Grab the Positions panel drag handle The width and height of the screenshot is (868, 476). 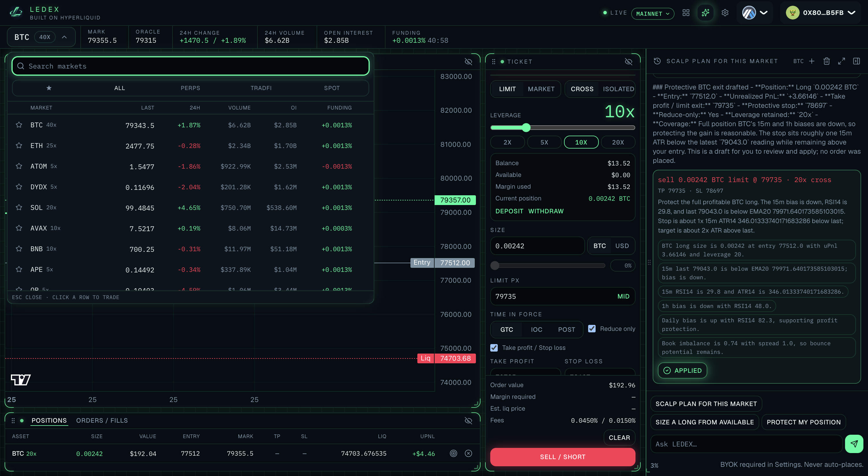tap(13, 420)
